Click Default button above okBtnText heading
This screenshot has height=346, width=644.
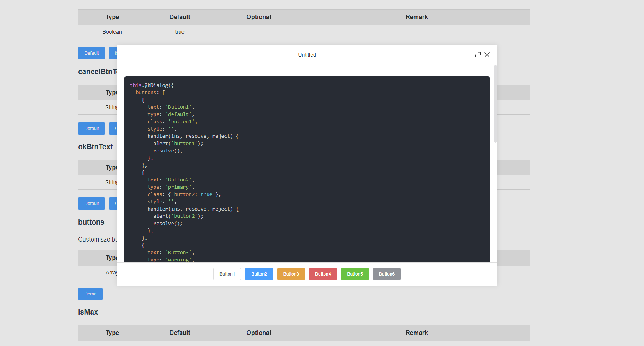(92, 129)
